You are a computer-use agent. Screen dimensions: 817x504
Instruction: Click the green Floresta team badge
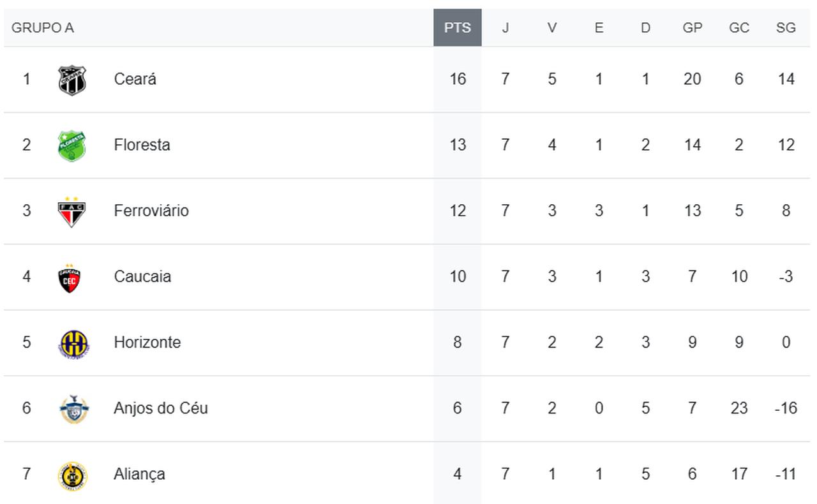tap(72, 145)
